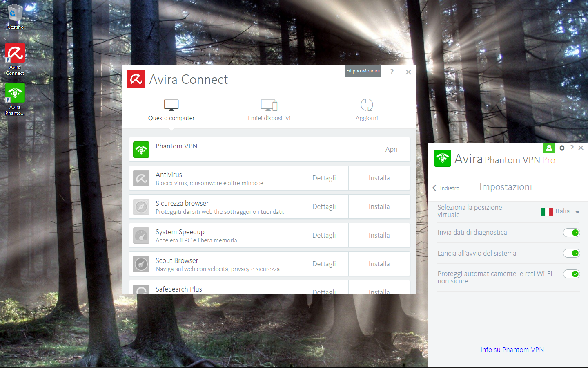Click the System Speedup title text

tap(180, 232)
